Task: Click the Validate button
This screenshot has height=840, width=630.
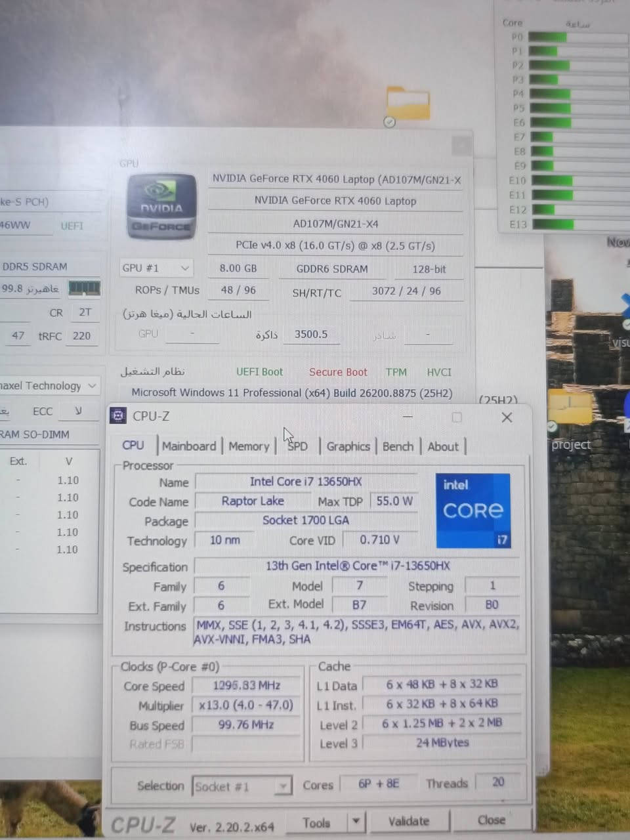Action: (409, 821)
